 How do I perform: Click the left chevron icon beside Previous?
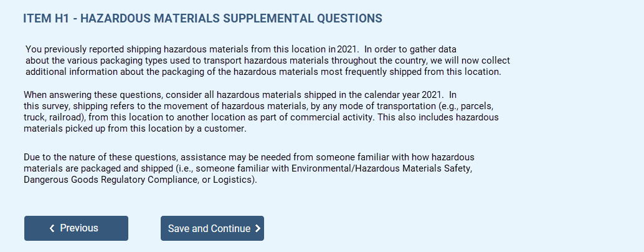pyautogui.click(x=52, y=229)
